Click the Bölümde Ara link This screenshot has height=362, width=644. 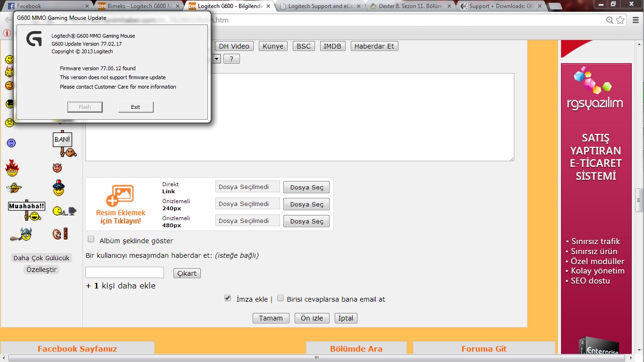coord(356,349)
